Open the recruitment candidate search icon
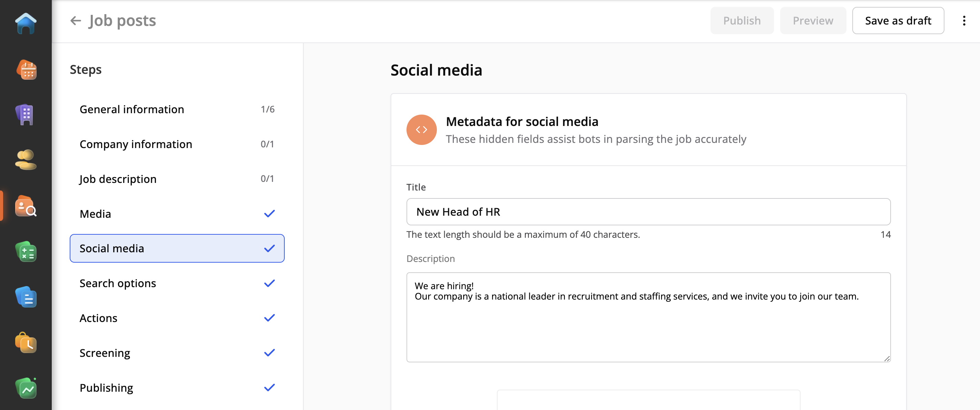980x410 pixels. (x=26, y=206)
